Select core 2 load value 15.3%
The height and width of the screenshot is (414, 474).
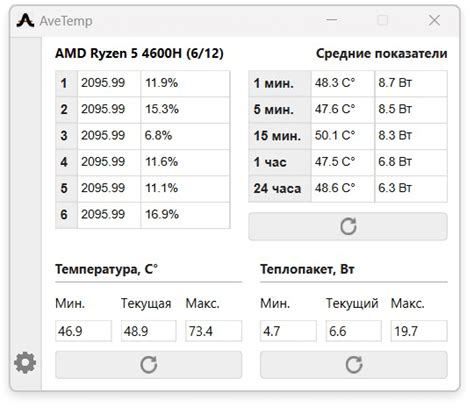[185, 110]
